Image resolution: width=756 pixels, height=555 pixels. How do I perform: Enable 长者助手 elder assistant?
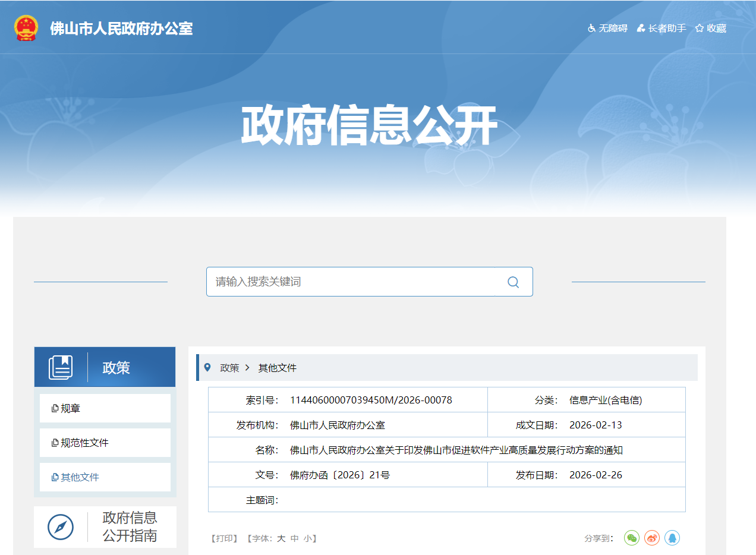[x=661, y=28]
